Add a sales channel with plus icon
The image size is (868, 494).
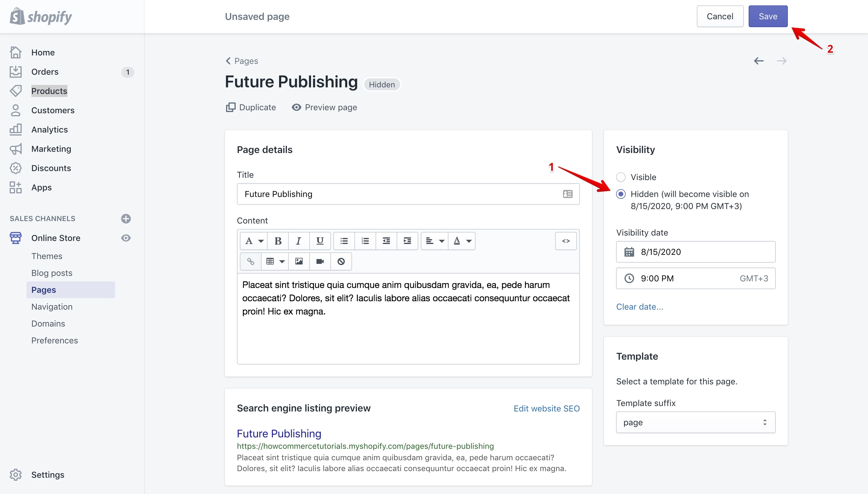click(x=126, y=218)
